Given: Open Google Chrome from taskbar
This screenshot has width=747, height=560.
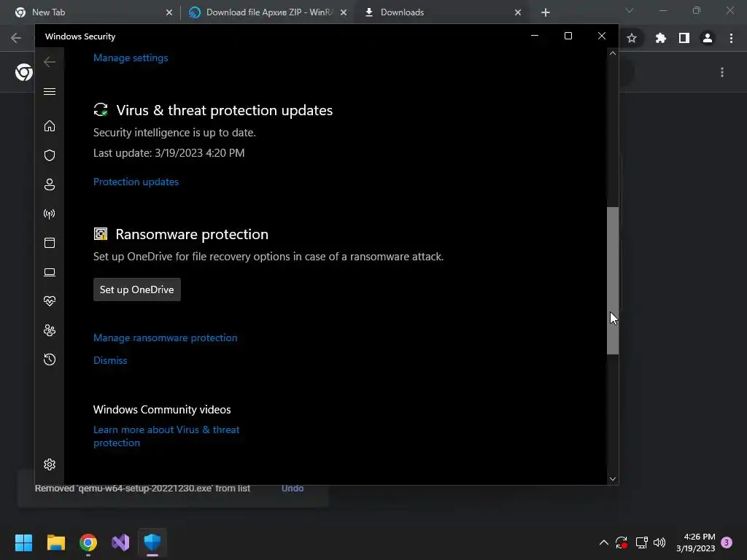Looking at the screenshot, I should click(x=88, y=542).
